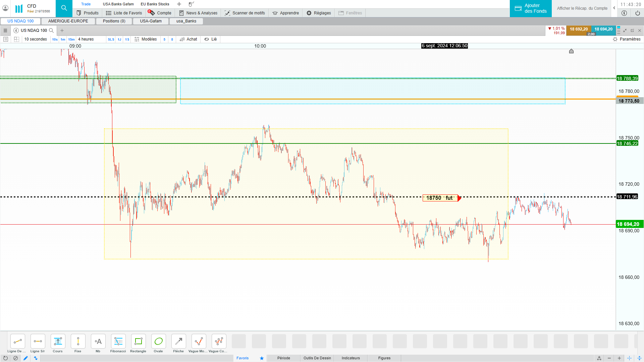Click the Nb text annotation tool
The image size is (644, 362).
[x=98, y=342]
